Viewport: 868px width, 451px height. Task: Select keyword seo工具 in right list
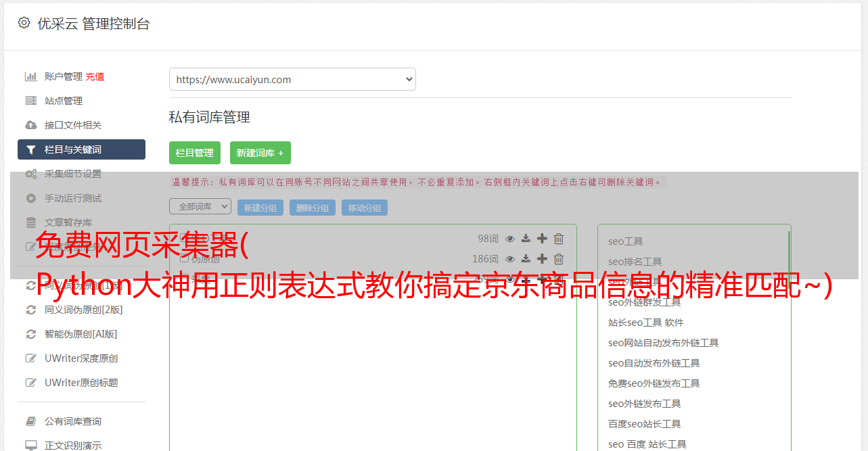[x=626, y=241]
